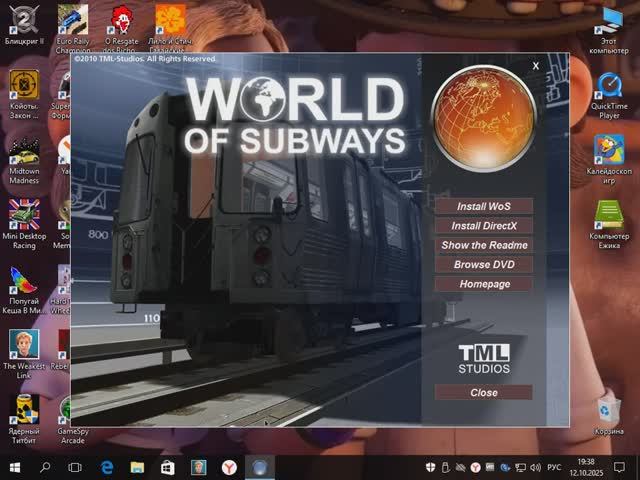
Task: Launch Yandex Browser from taskbar
Action: 229,468
